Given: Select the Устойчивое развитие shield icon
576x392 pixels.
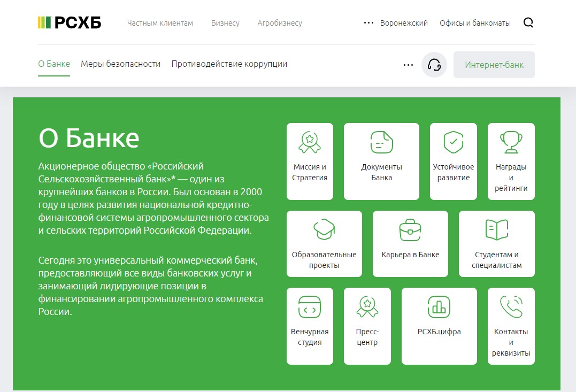Looking at the screenshot, I should 453,142.
